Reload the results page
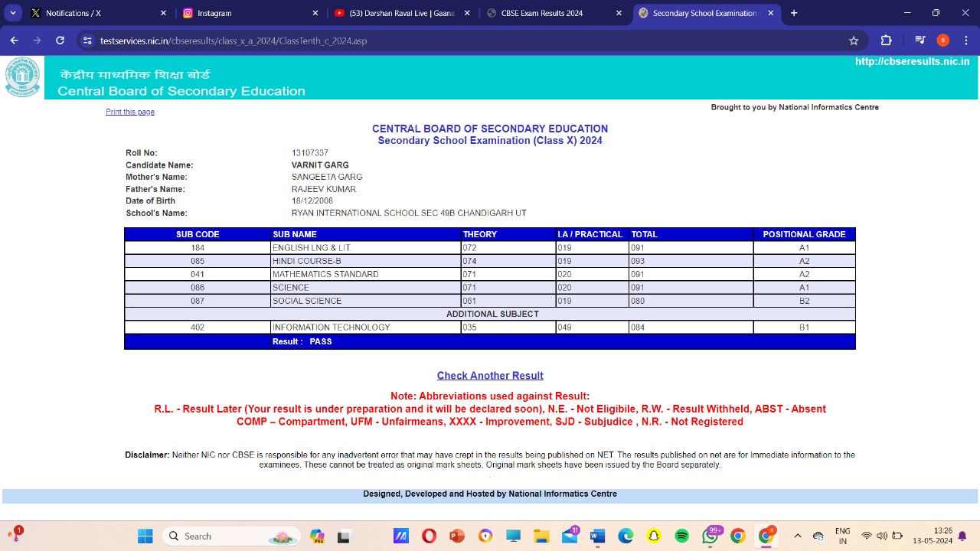This screenshot has width=980, height=551. click(x=60, y=41)
